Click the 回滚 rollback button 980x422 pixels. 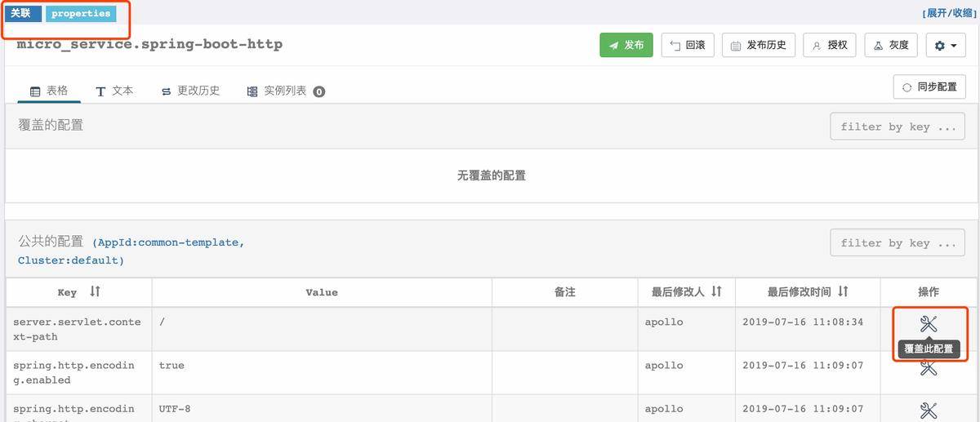(688, 45)
